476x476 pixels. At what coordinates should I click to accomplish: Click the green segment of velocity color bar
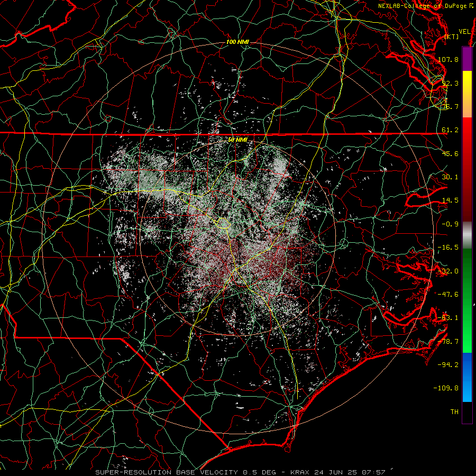pos(467,300)
